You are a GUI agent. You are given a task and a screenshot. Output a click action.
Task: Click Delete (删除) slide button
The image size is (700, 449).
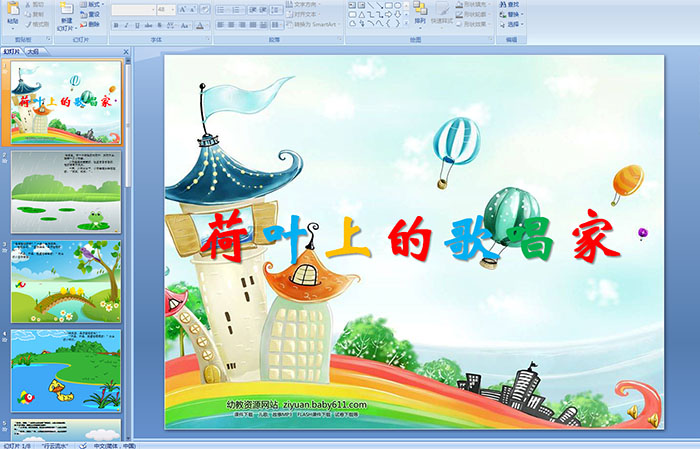pyautogui.click(x=90, y=24)
